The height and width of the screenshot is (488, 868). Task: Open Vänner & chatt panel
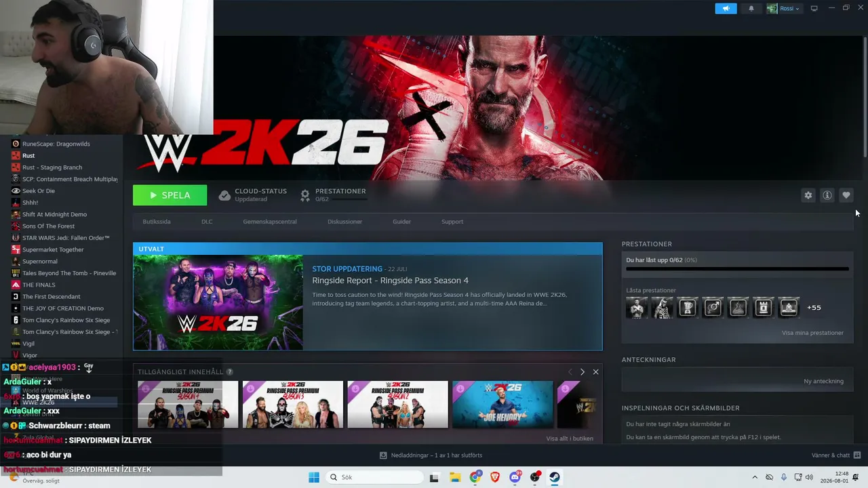tap(836, 455)
